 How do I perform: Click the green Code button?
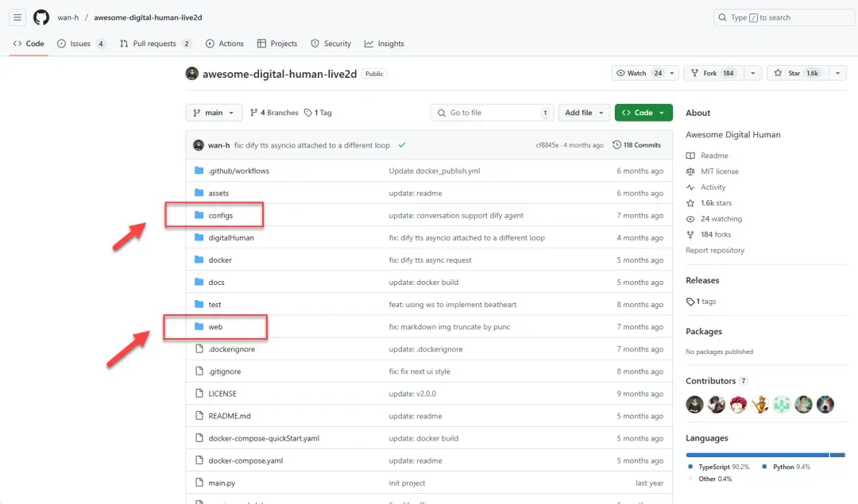[643, 113]
